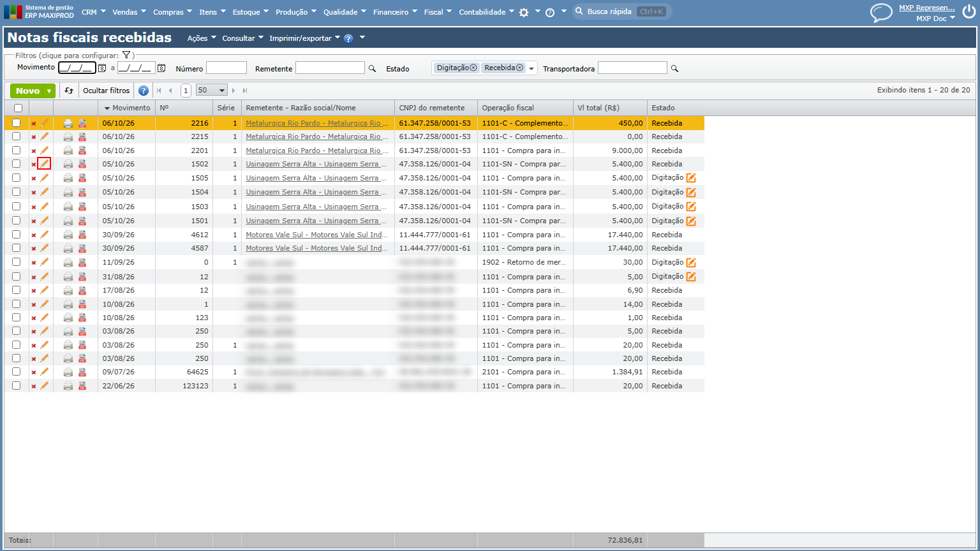Image resolution: width=980 pixels, height=551 pixels.
Task: Open the chat bubble icon
Action: (881, 13)
